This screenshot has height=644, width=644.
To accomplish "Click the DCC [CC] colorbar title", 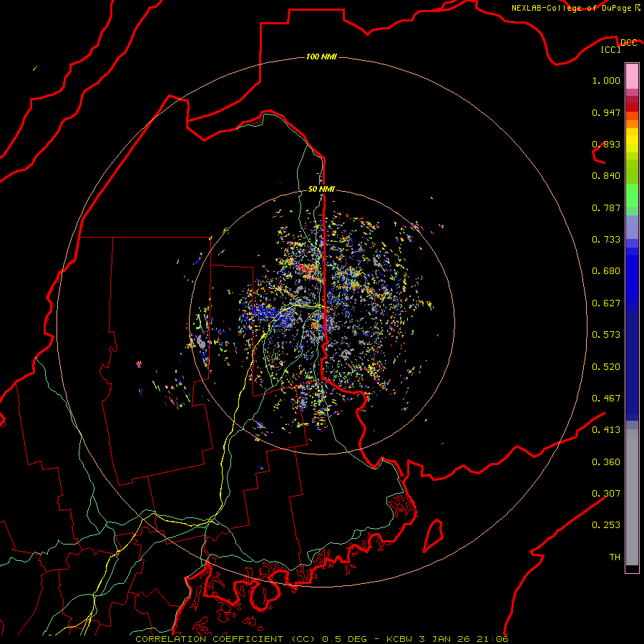I will (619, 46).
